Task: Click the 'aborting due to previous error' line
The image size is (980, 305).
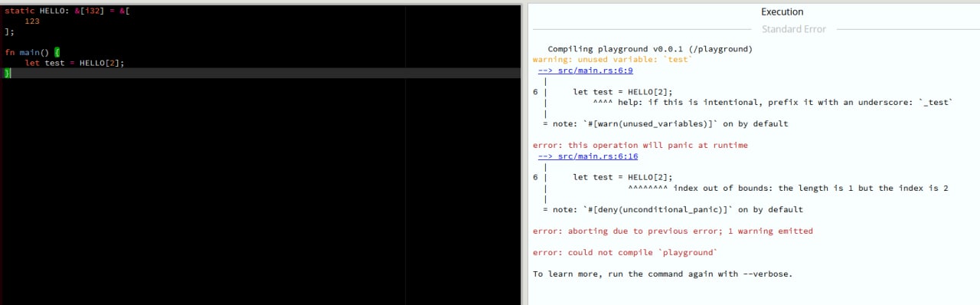Action: pyautogui.click(x=673, y=231)
